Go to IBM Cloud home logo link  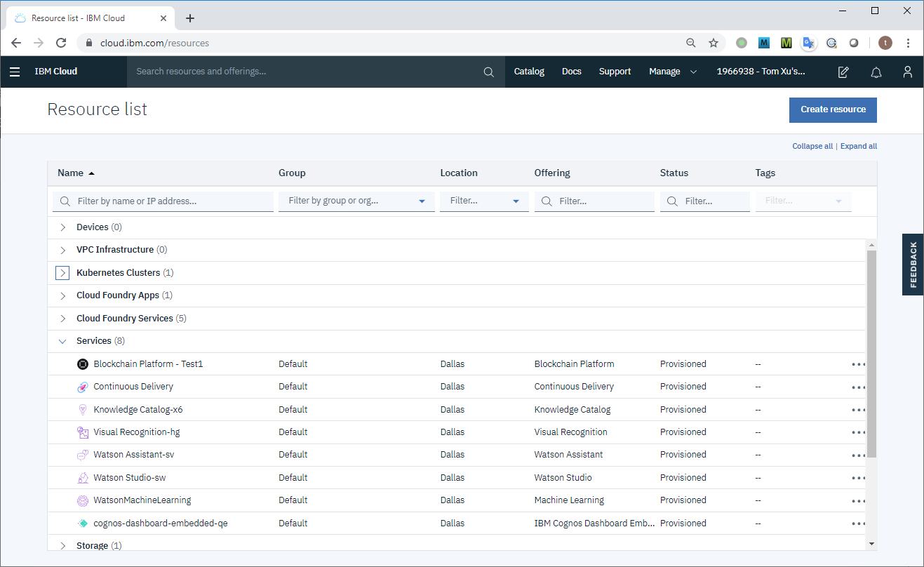(x=56, y=72)
